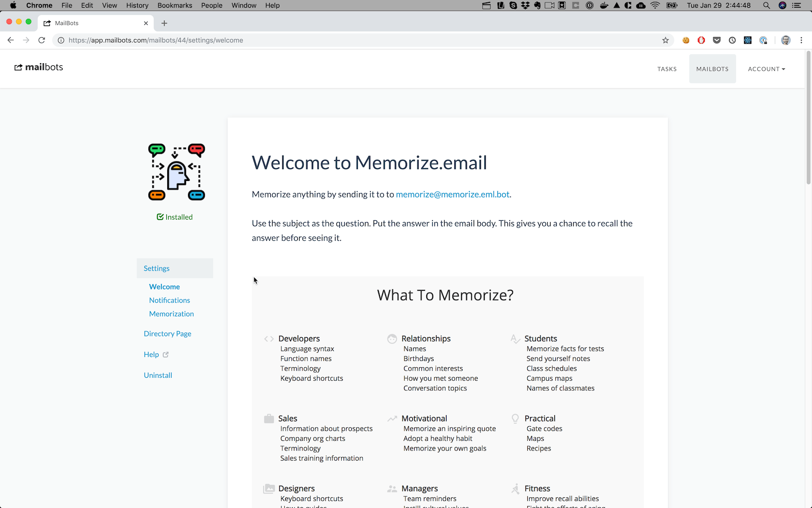The height and width of the screenshot is (508, 812).
Task: Open the Notifications settings page
Action: point(170,300)
